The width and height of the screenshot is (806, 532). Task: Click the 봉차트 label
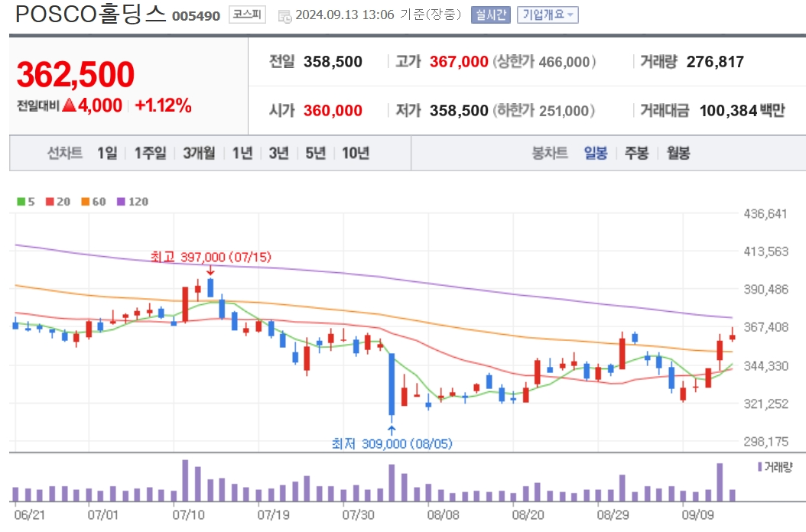click(550, 153)
